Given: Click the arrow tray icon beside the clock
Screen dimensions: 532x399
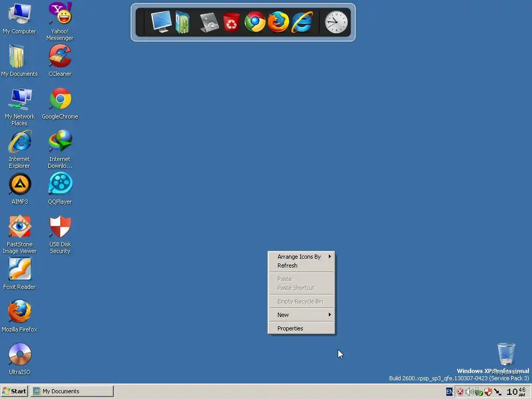Looking at the screenshot, I should point(498,392).
